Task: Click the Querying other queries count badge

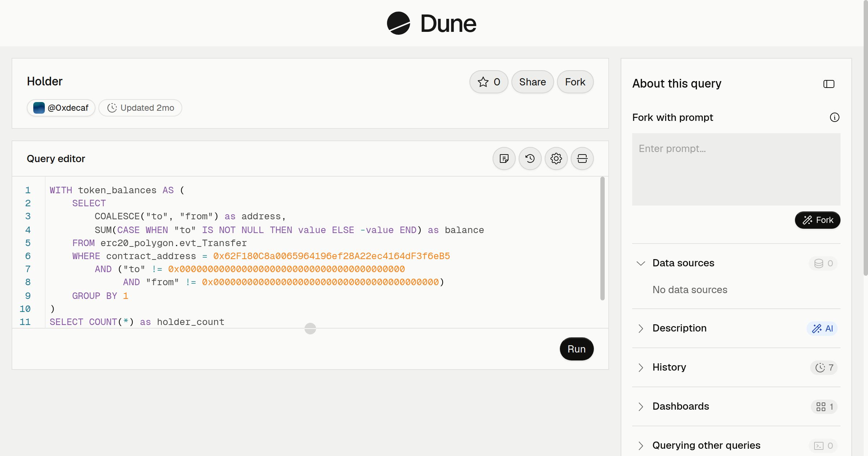Action: (x=824, y=446)
